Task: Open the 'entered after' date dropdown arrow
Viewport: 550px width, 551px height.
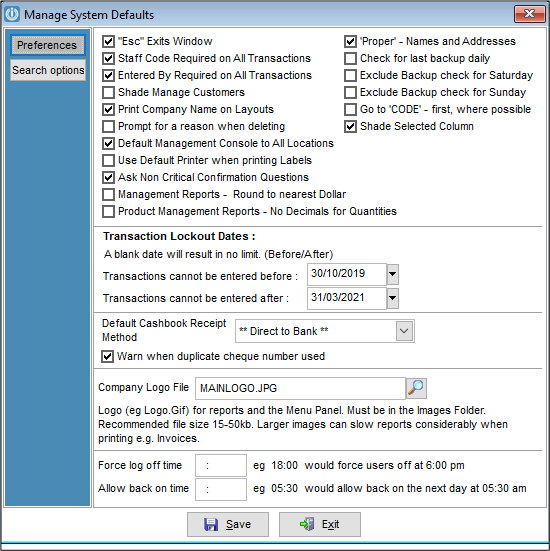Action: [393, 298]
